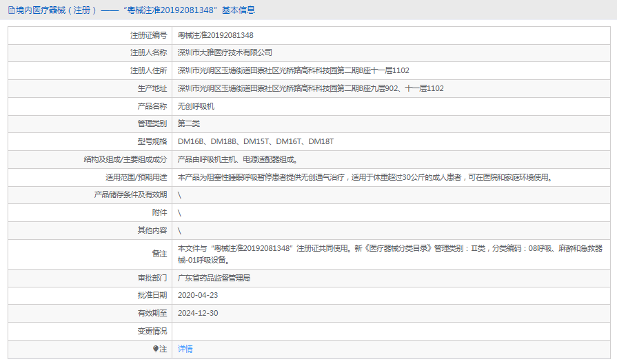Screen dimensions: 617x364
Task: Click the 型号规格 label
Action: point(152,141)
